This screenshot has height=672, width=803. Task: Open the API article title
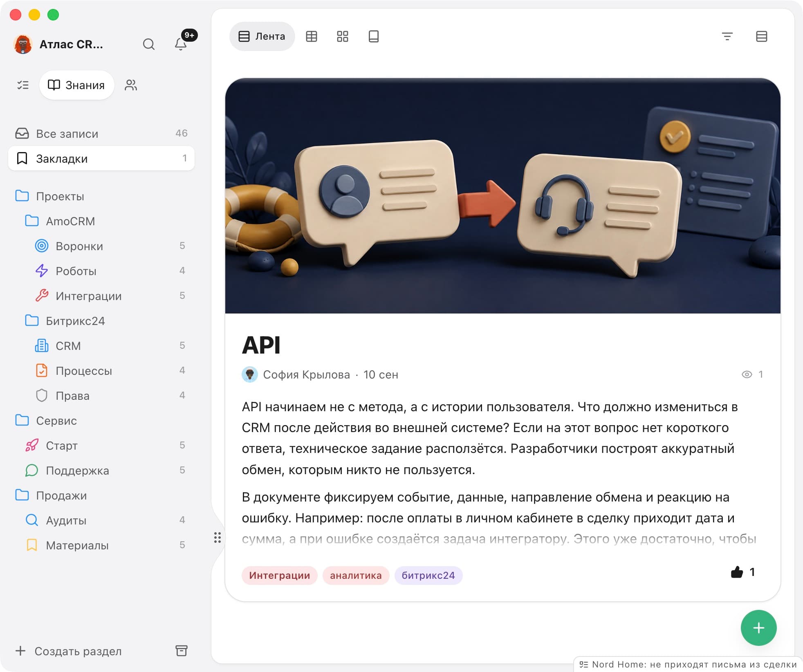pos(261,345)
